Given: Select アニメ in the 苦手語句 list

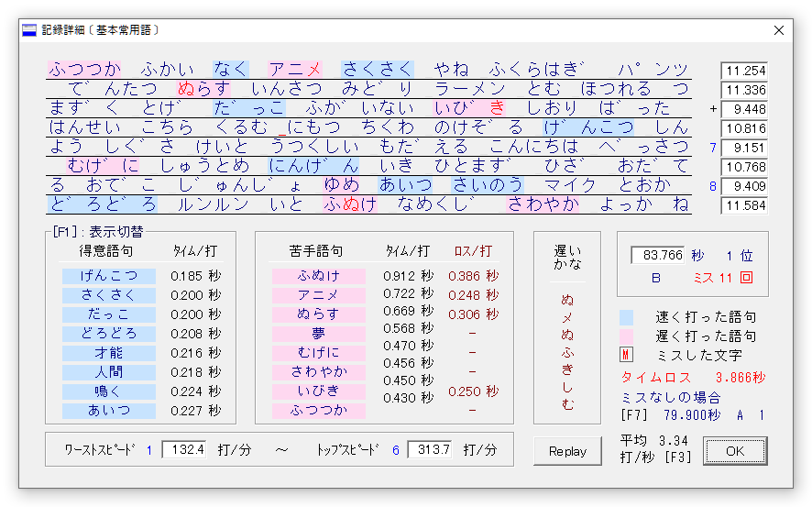Looking at the screenshot, I should (x=319, y=295).
